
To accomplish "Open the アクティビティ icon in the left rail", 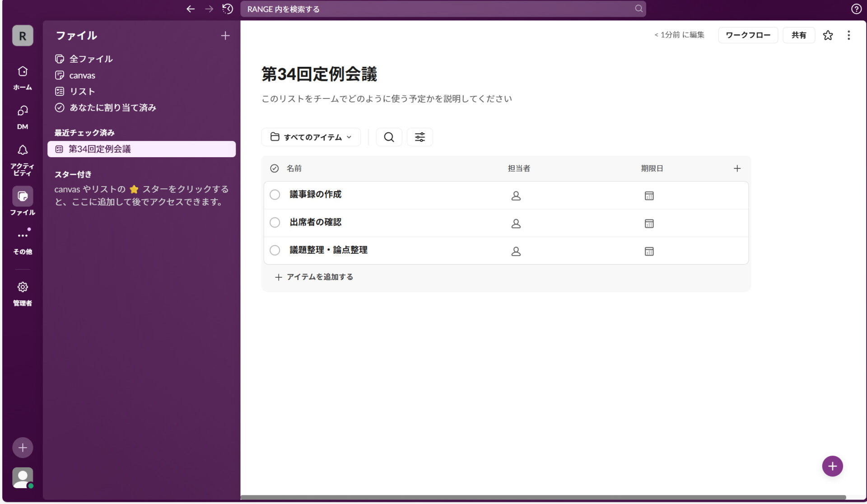I will click(22, 150).
